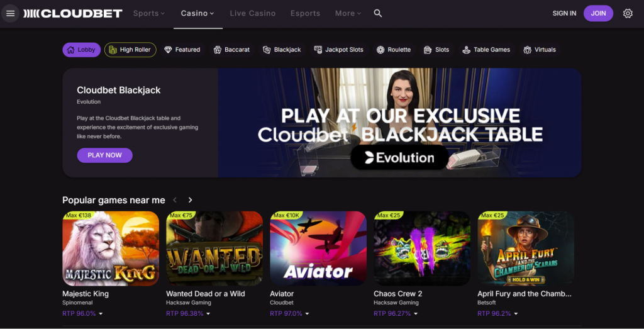Open the Virtuals category

[540, 50]
